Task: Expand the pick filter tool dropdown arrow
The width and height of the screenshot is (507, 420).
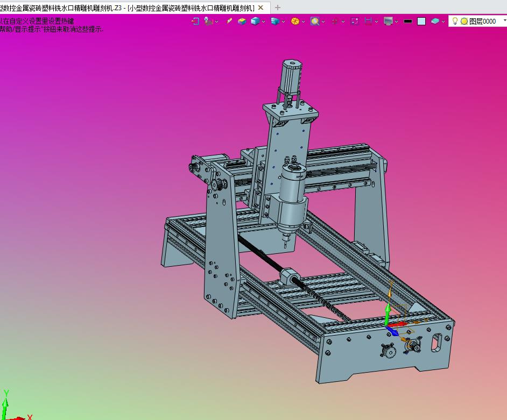Action: (217, 22)
